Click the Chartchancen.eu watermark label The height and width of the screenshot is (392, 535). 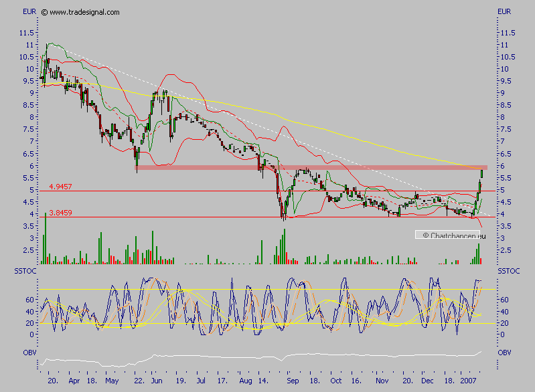tap(451, 235)
